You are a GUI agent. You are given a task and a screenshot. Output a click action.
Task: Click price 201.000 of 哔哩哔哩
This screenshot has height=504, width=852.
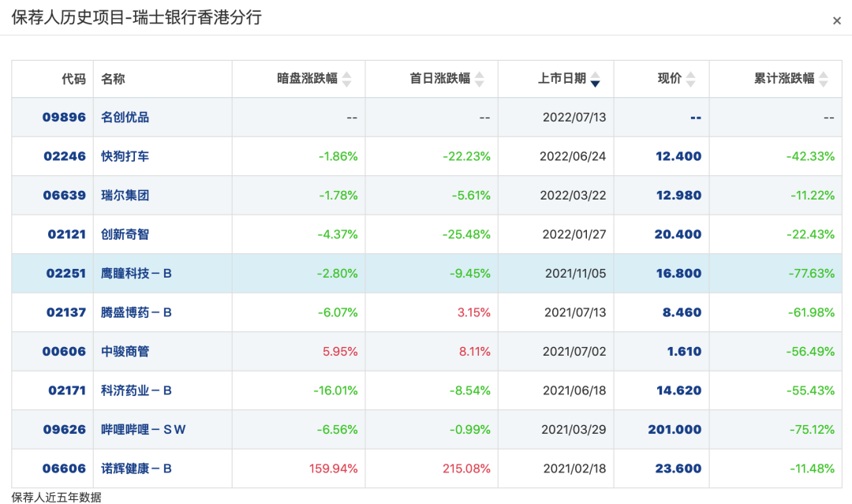pyautogui.click(x=674, y=430)
